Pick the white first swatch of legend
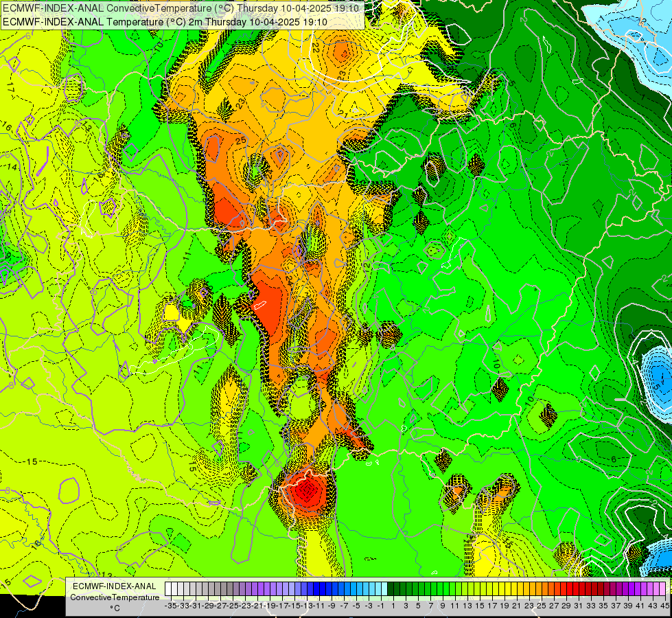Image resolution: width=672 pixels, height=618 pixels. (168, 589)
